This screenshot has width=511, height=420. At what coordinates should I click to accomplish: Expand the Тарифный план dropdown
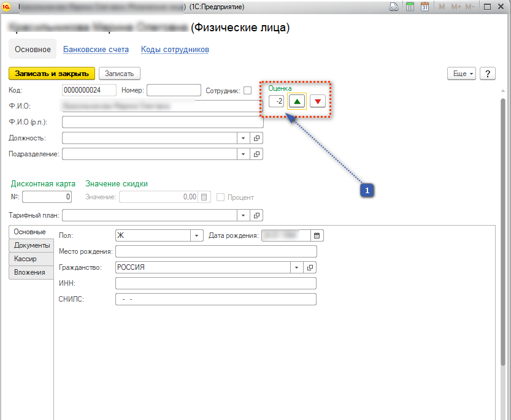point(244,215)
